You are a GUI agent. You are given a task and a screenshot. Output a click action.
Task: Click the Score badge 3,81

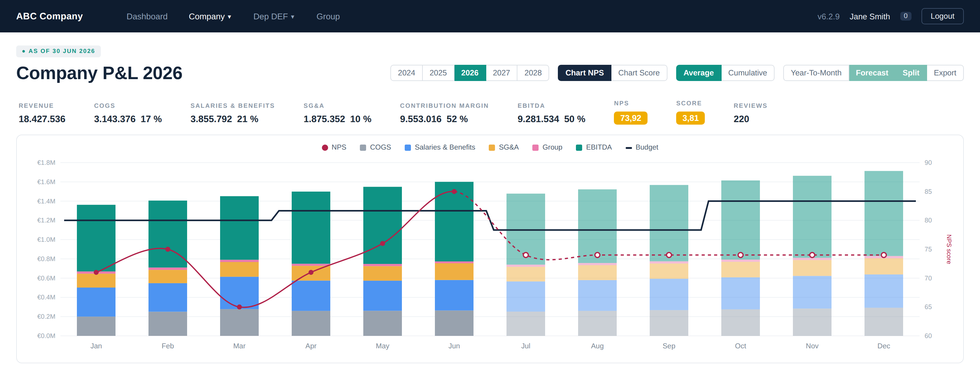(x=690, y=118)
